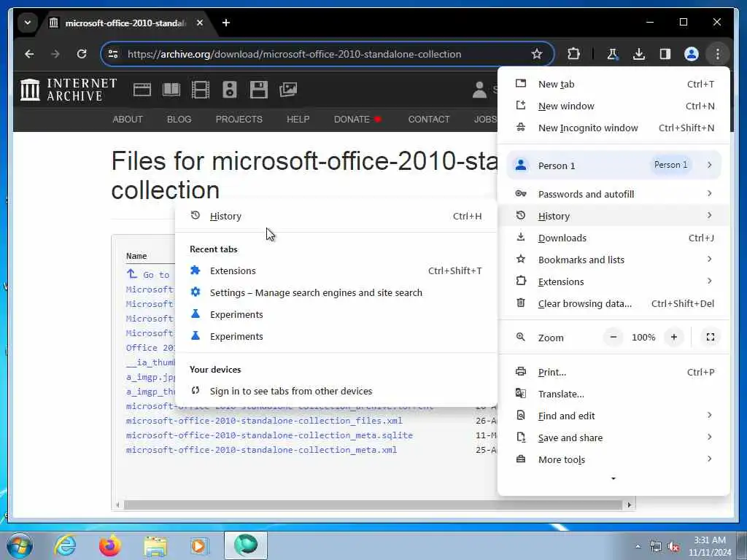
Task: Expand the Person 1 profile entry
Action: [614, 166]
